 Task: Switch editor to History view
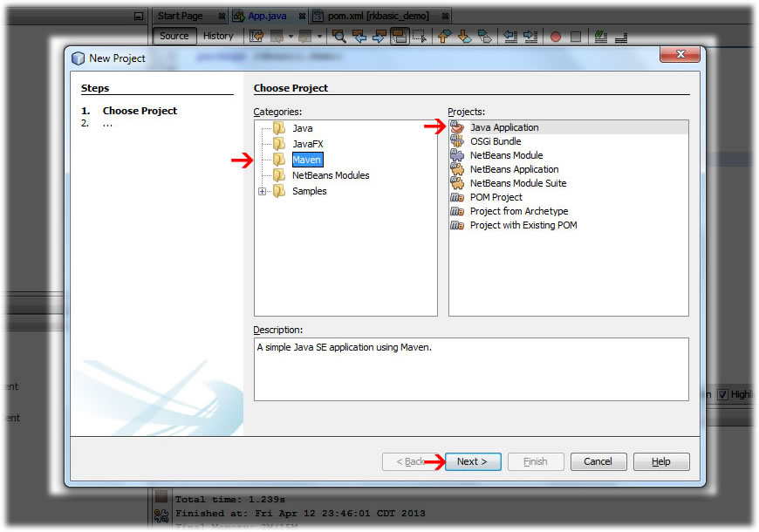tap(218, 36)
